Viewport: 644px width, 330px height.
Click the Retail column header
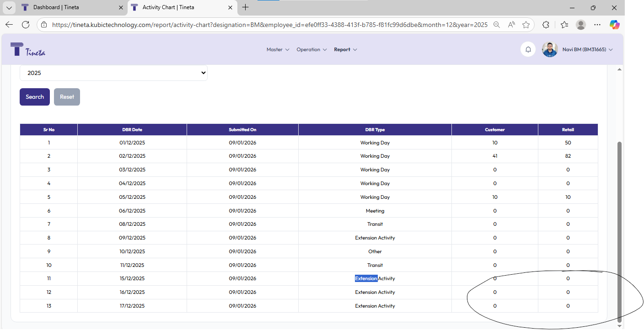(x=568, y=130)
